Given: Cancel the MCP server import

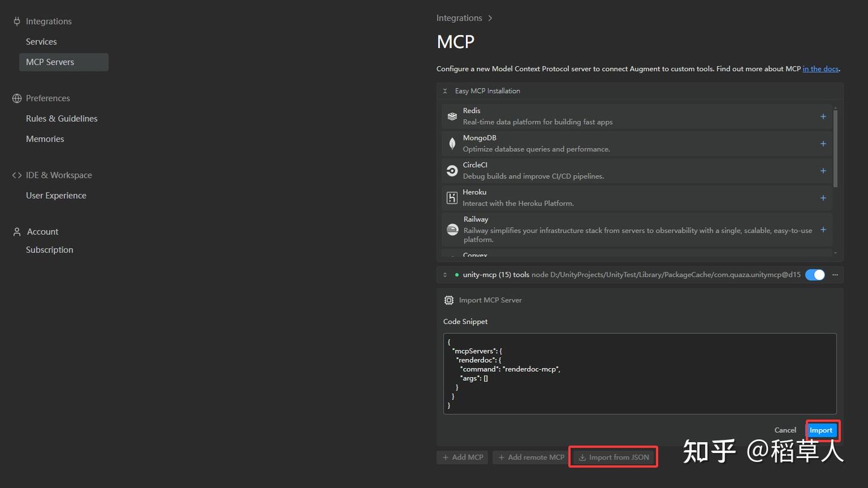Looking at the screenshot, I should 785,430.
